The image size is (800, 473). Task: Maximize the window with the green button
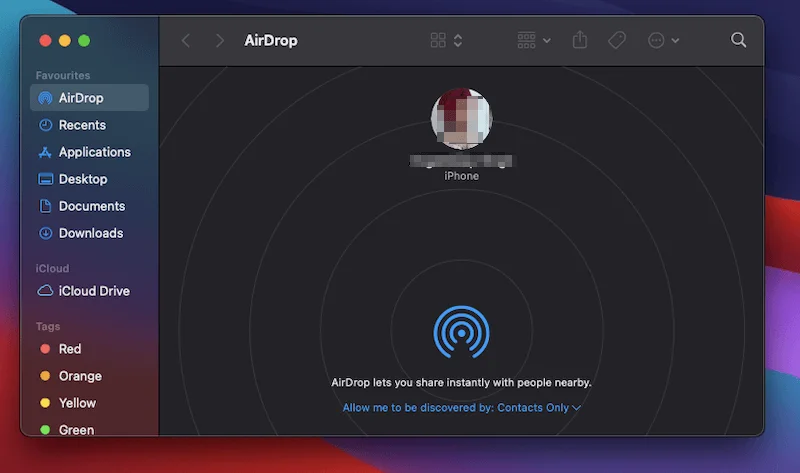pyautogui.click(x=84, y=41)
